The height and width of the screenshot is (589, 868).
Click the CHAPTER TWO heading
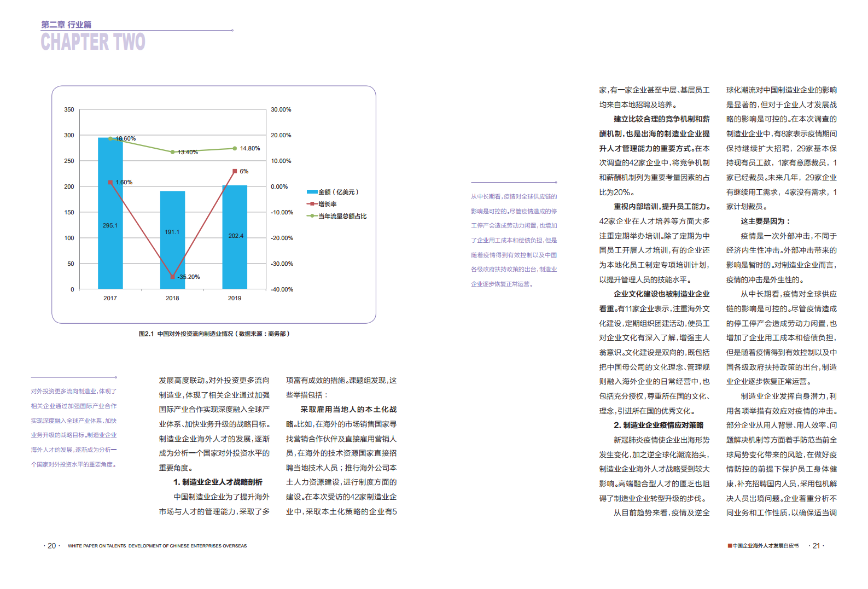pos(93,42)
